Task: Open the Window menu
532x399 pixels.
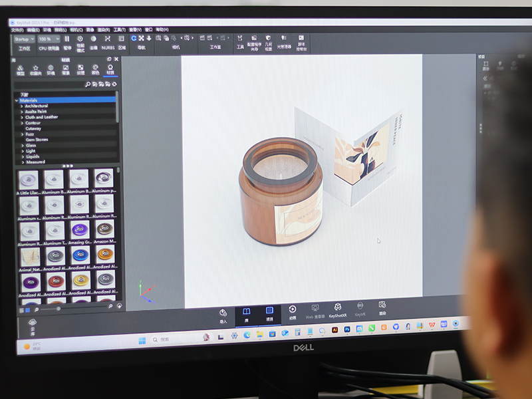Action: (148, 30)
